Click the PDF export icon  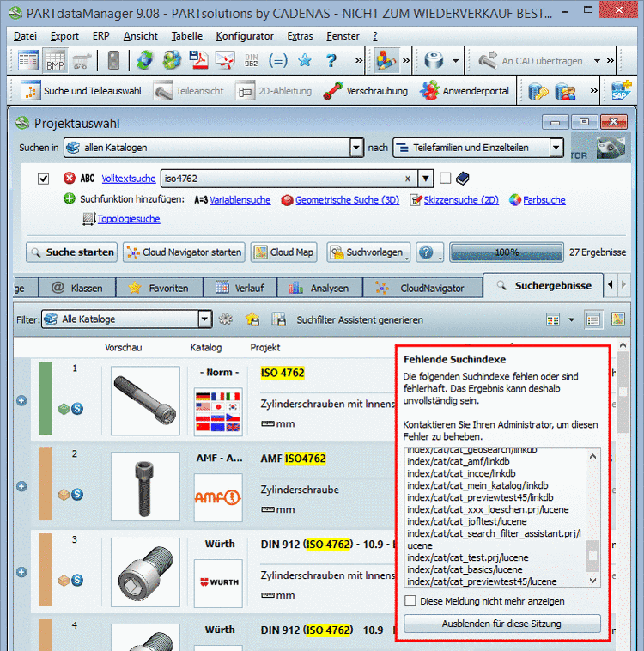point(198,61)
